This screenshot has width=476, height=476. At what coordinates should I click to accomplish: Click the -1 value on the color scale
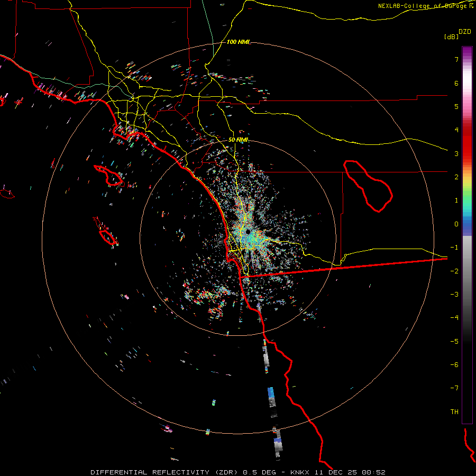pyautogui.click(x=454, y=248)
